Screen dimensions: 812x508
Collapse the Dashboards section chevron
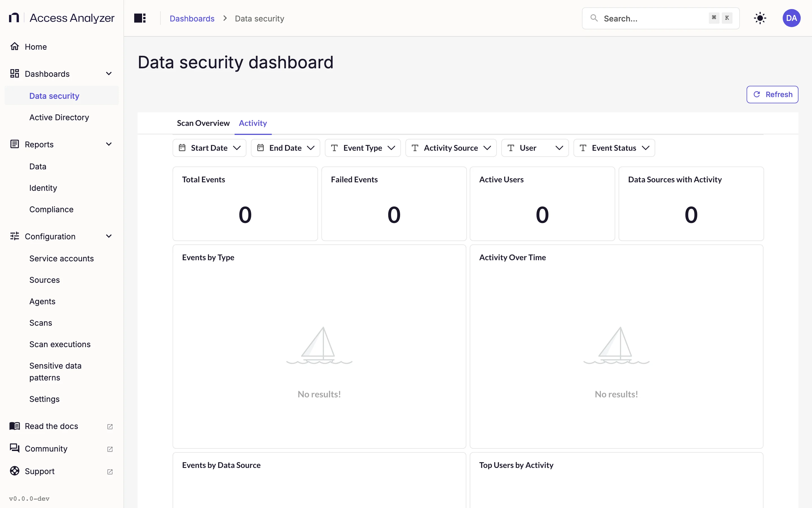[109, 74]
